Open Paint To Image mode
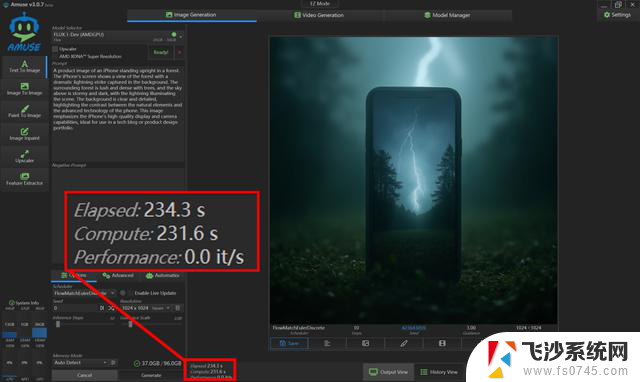 coord(24,111)
